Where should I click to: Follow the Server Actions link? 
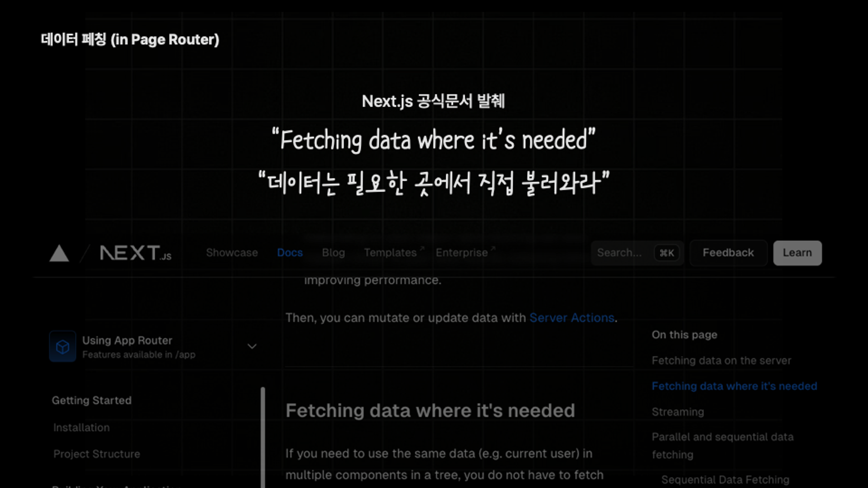tap(572, 318)
